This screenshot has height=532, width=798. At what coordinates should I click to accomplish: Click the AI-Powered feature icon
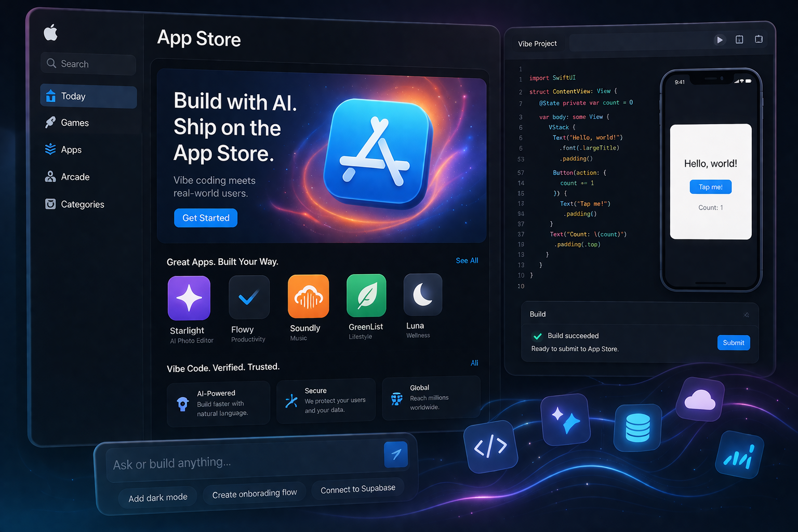[183, 404]
